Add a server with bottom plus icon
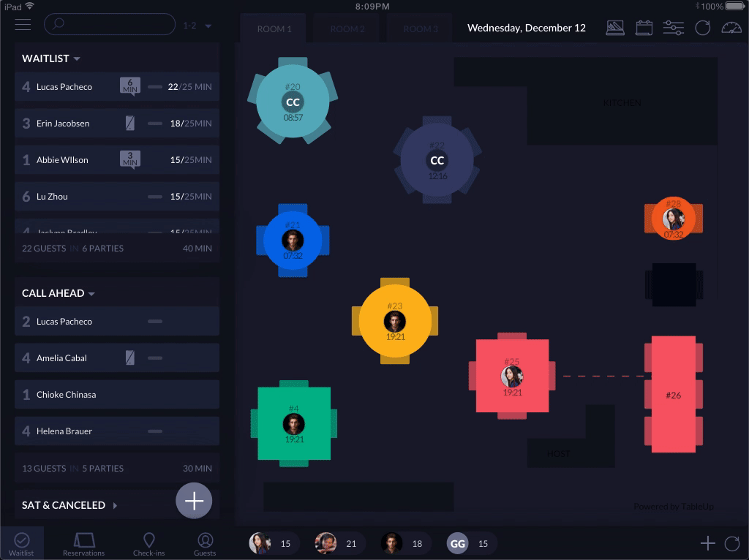The image size is (749, 560). pyautogui.click(x=707, y=543)
